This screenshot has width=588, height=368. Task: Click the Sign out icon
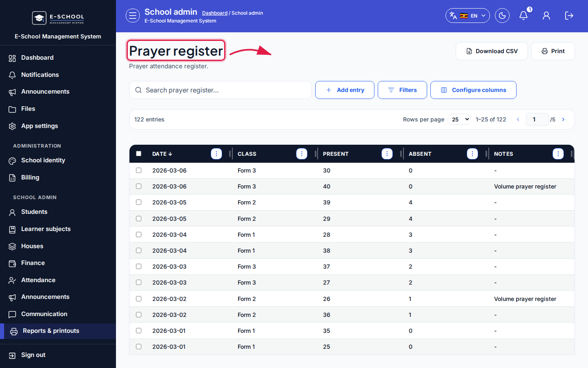click(12, 355)
